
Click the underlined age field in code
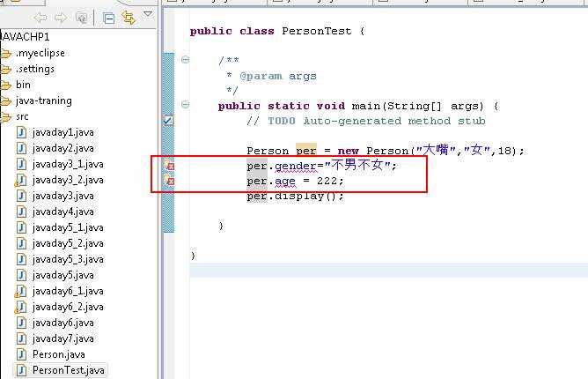pyautogui.click(x=285, y=181)
